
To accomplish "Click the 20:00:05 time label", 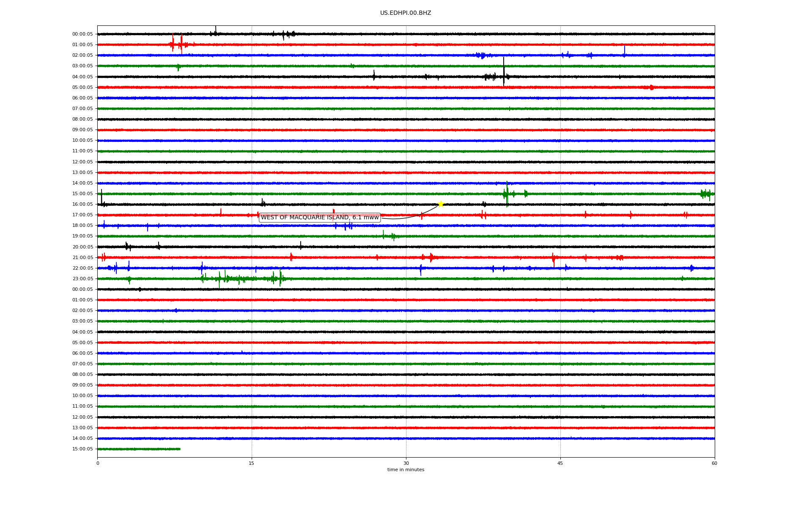I will point(82,247).
